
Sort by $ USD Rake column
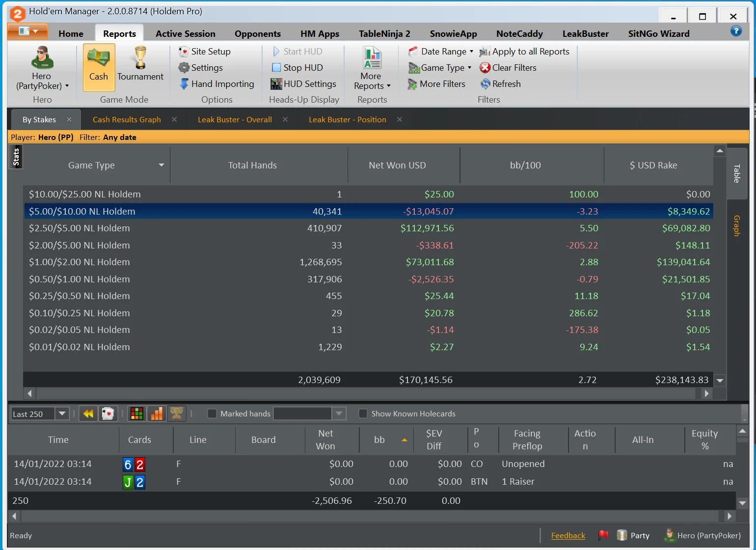point(659,165)
